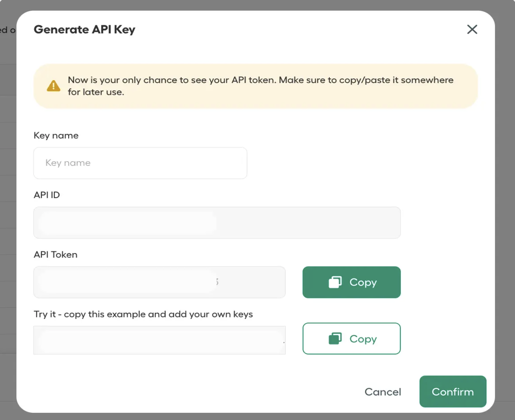Click the Cancel text button
This screenshot has width=515, height=420.
tap(383, 391)
